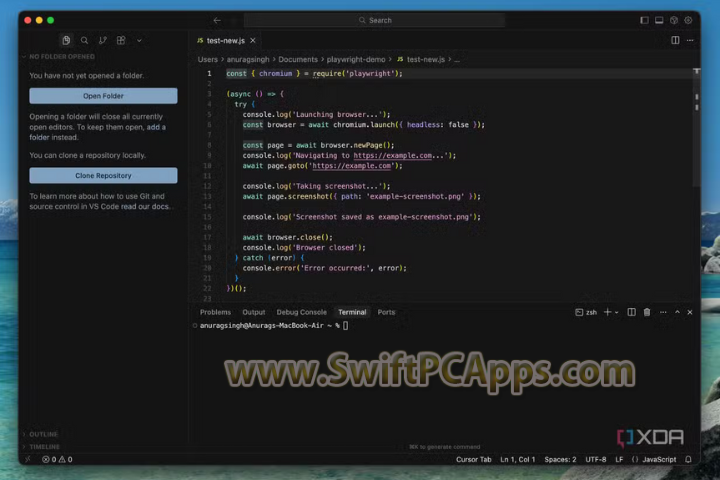
Task: Open the Extensions view icon
Action: pyautogui.click(x=121, y=40)
